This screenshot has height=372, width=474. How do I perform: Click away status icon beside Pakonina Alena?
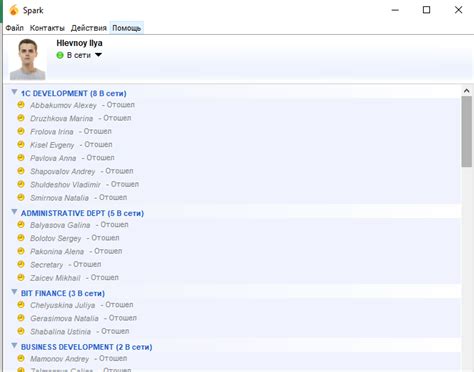click(x=21, y=251)
